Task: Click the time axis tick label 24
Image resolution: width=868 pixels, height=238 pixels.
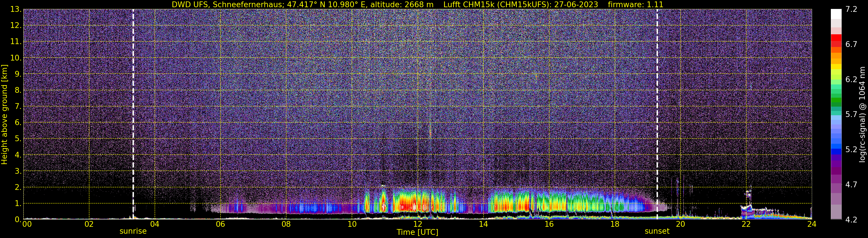Action: 812,224
